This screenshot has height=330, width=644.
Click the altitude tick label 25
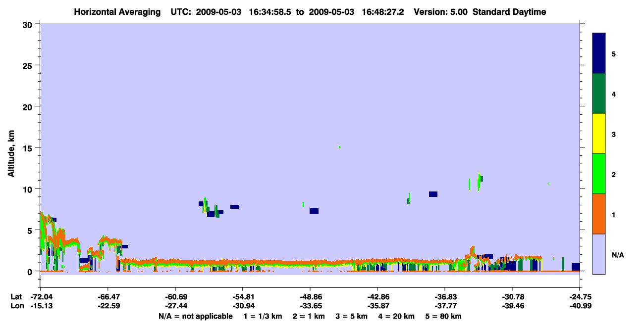28,65
